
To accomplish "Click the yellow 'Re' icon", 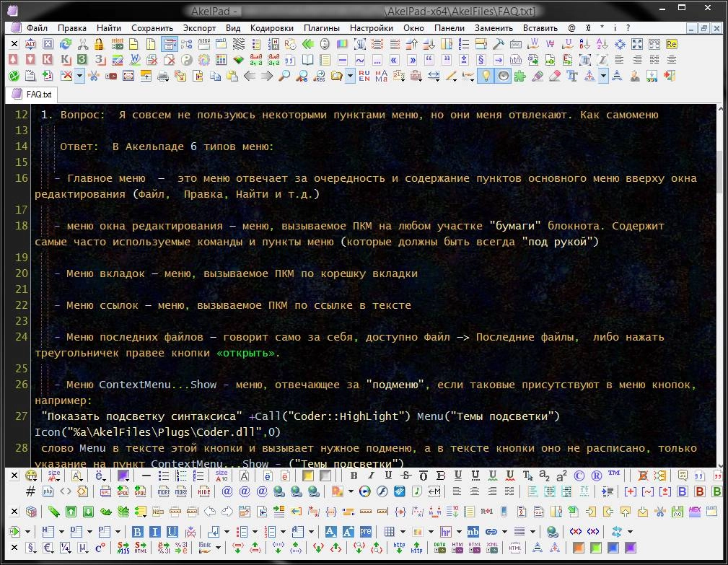I will point(671,44).
